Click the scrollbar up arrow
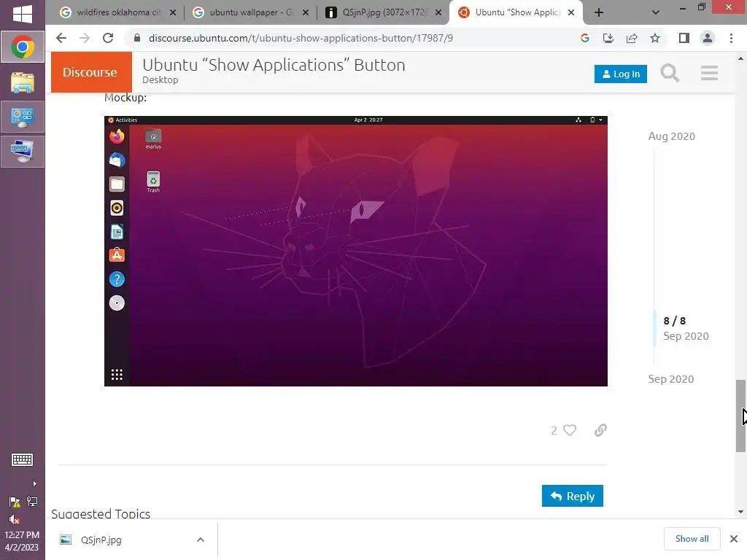Viewport: 747px width, 560px height. (x=740, y=58)
